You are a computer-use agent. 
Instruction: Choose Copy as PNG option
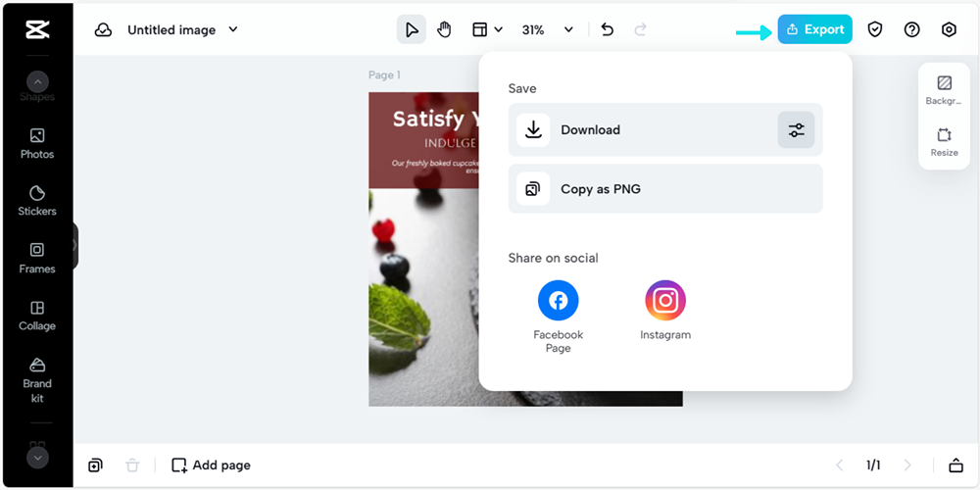pos(665,189)
